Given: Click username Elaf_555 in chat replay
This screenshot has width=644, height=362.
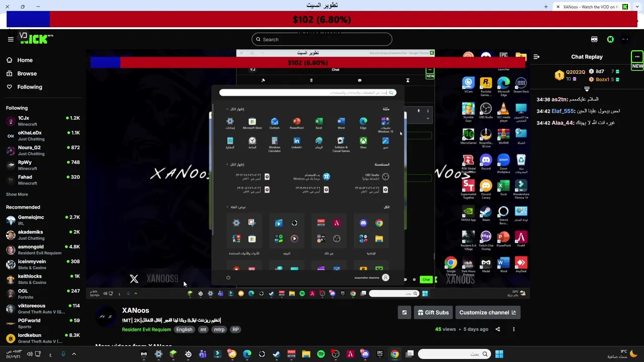Looking at the screenshot, I should tap(563, 111).
